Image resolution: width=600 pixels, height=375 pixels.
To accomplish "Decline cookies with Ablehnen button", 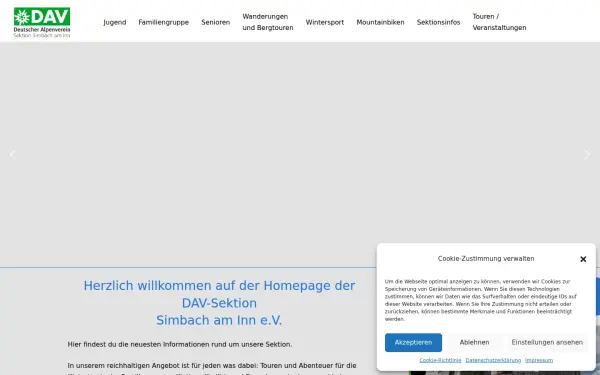I will (x=474, y=342).
